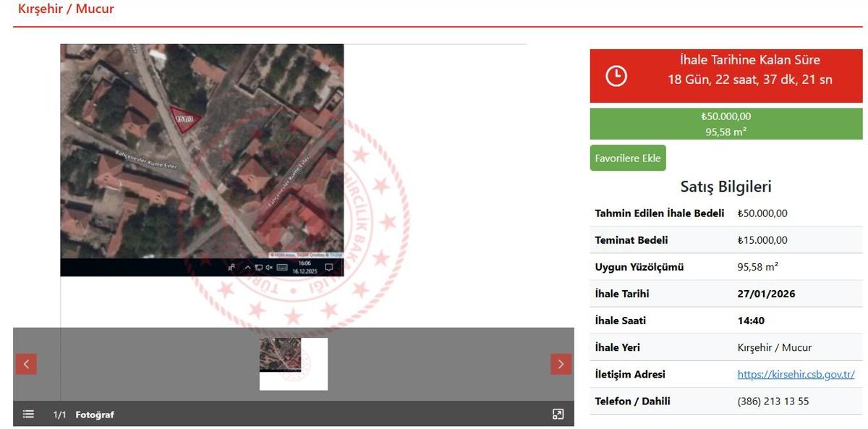
Task: Click the Teminat Bedeli amount ₺15.000,00
Action: pyautogui.click(x=762, y=240)
